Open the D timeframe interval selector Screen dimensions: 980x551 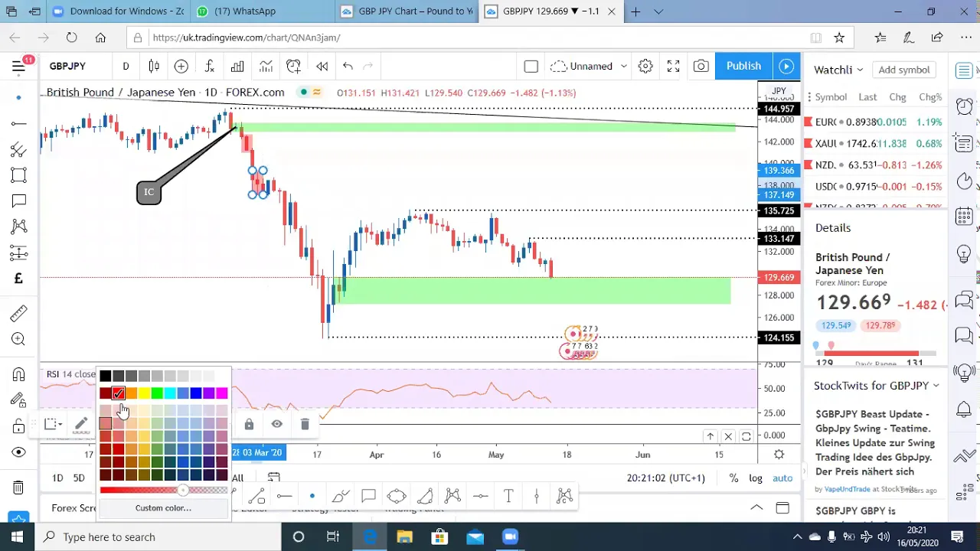[x=126, y=67]
